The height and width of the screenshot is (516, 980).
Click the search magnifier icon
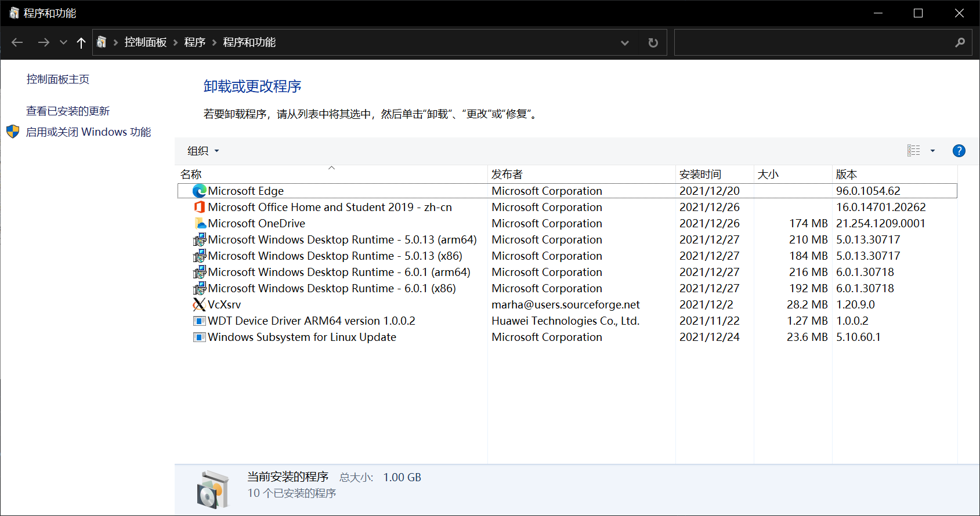[960, 42]
